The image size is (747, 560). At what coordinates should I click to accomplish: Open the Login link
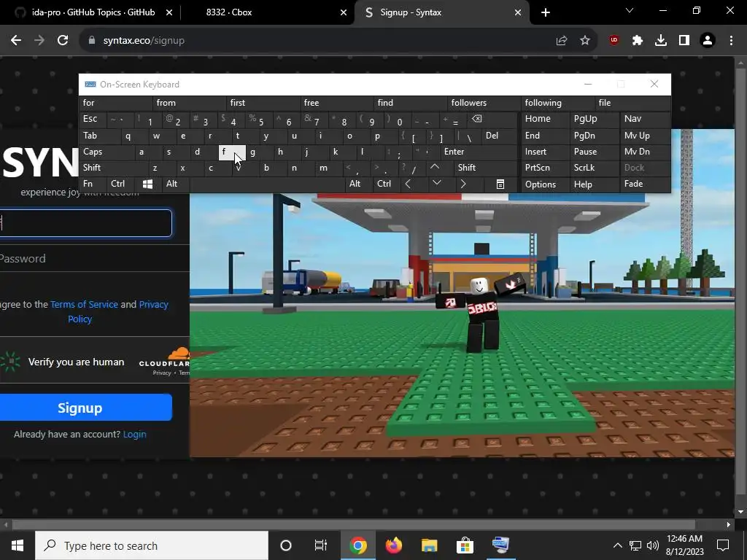[134, 435]
